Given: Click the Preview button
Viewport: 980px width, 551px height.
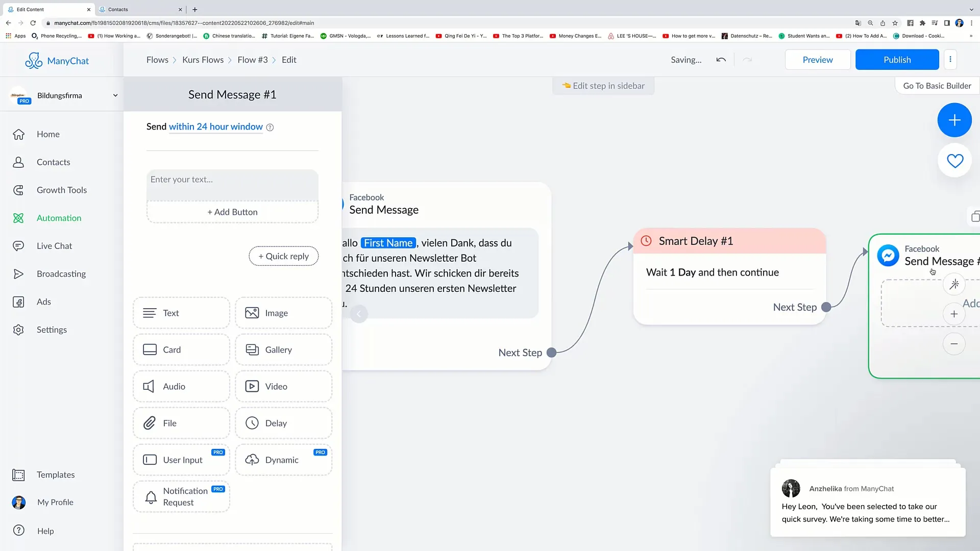Looking at the screenshot, I should click(818, 60).
